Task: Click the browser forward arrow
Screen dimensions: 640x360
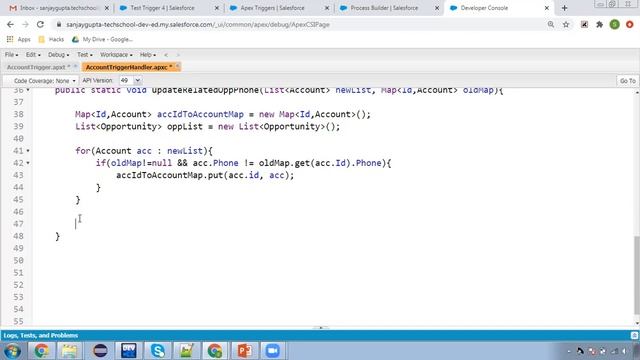Action: tap(25, 24)
